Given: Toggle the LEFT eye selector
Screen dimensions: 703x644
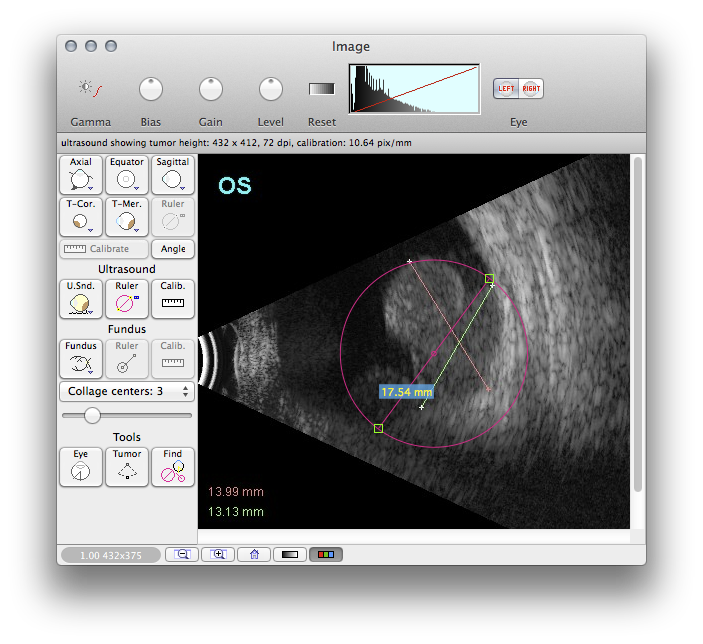Looking at the screenshot, I should tap(507, 89).
